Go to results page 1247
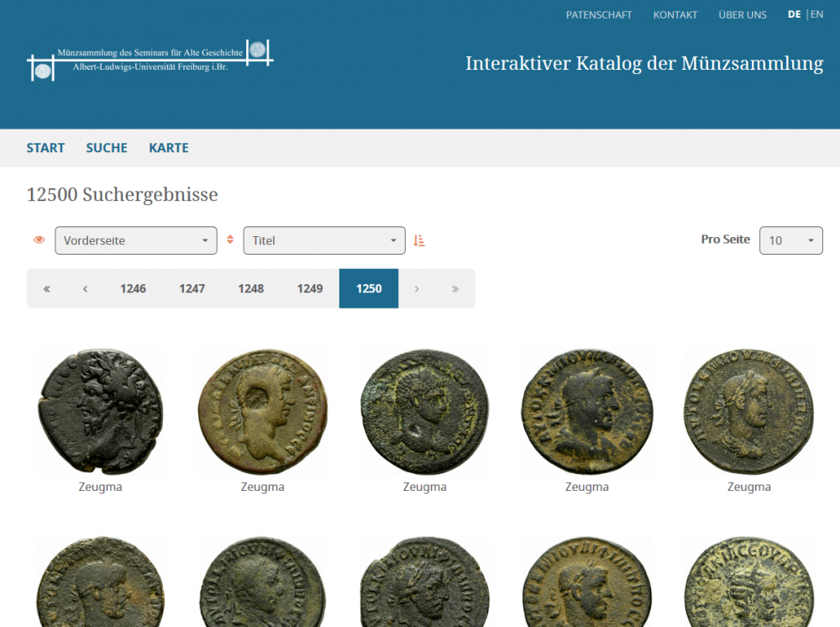840x627 pixels. (192, 289)
